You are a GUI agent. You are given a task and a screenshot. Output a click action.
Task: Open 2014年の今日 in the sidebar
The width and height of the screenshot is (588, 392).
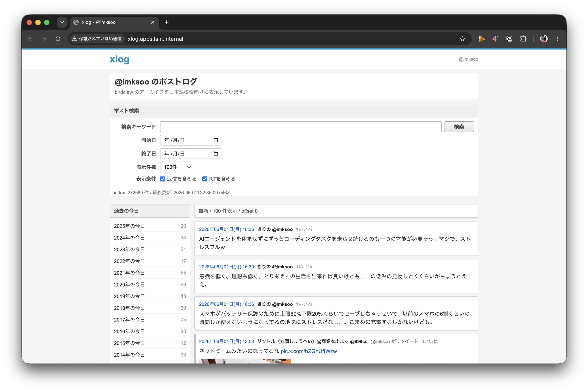coord(150,355)
